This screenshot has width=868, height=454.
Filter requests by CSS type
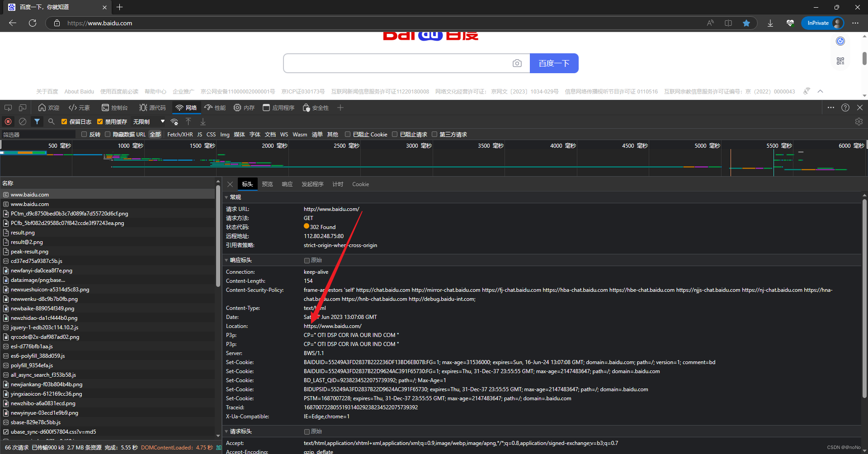(x=211, y=134)
